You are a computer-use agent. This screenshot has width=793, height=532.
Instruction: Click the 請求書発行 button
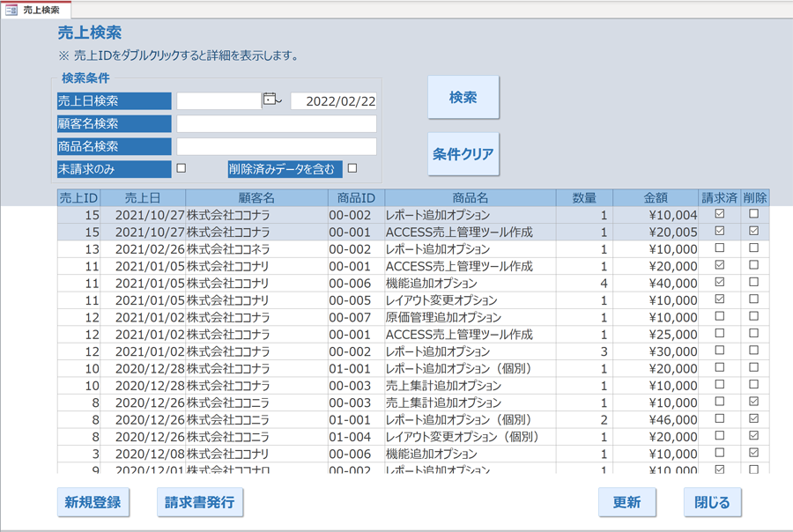tap(200, 502)
